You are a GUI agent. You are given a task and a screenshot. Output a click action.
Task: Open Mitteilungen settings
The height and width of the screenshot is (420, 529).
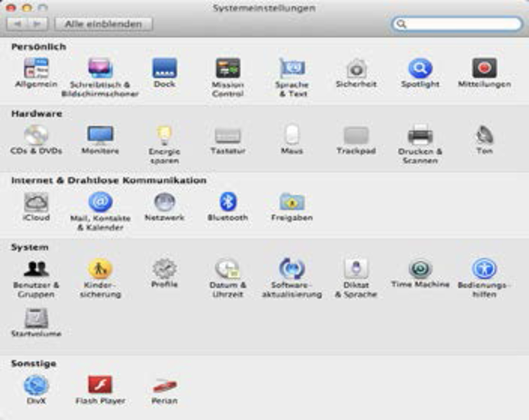pos(484,73)
